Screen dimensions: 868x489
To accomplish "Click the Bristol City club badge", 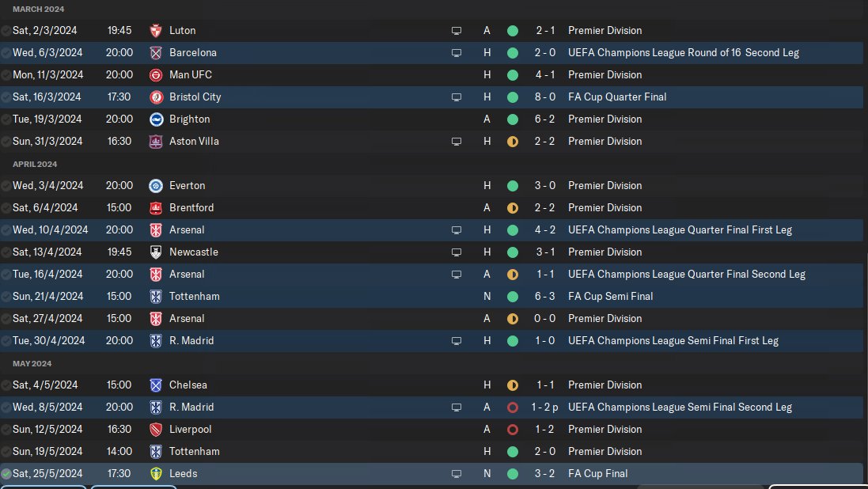I will tap(156, 97).
